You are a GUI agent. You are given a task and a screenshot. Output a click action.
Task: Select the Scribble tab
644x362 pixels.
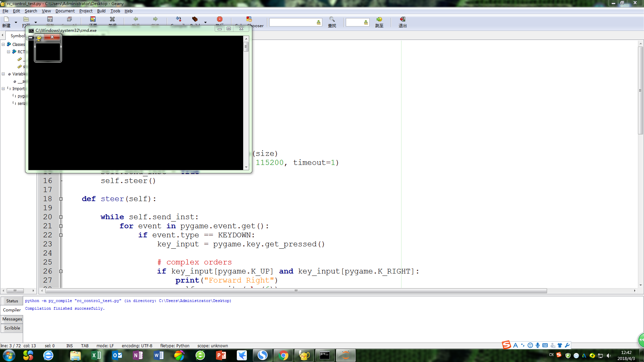pos(12,328)
